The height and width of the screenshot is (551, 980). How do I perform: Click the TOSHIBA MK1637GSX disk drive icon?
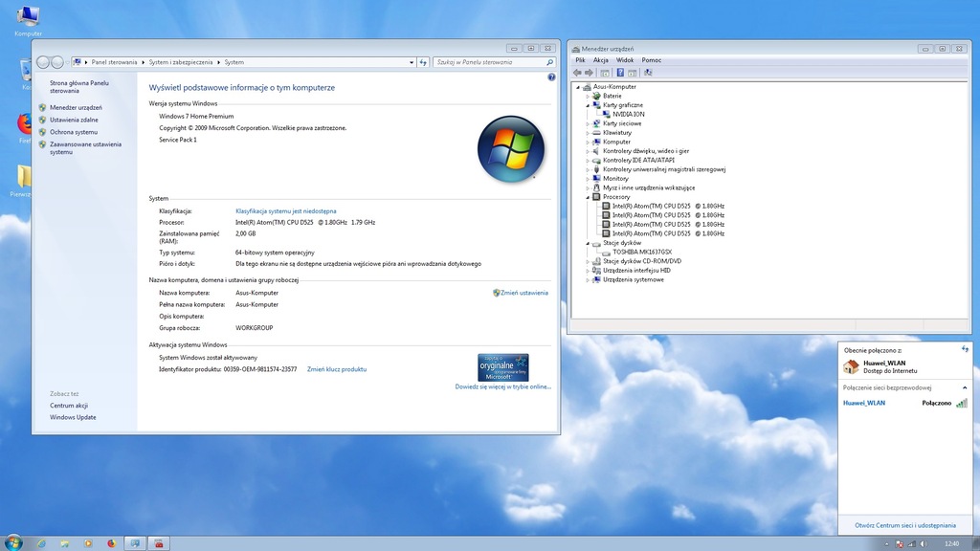pyautogui.click(x=607, y=252)
